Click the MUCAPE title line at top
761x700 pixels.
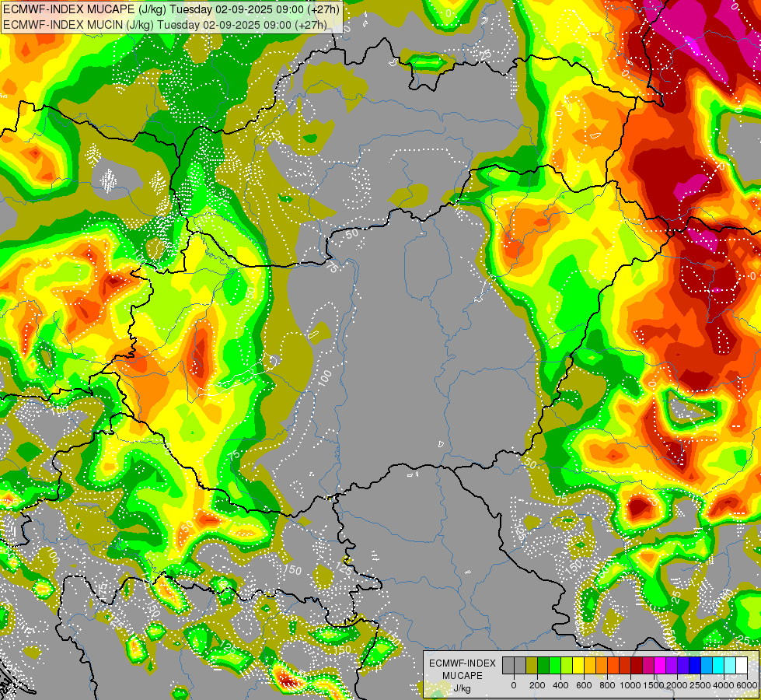tap(171, 9)
